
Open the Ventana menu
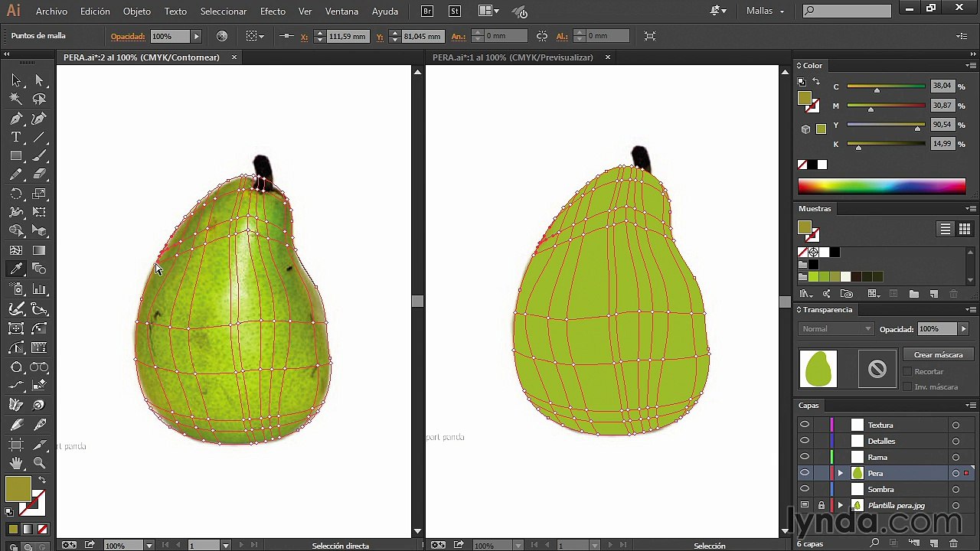pos(341,11)
